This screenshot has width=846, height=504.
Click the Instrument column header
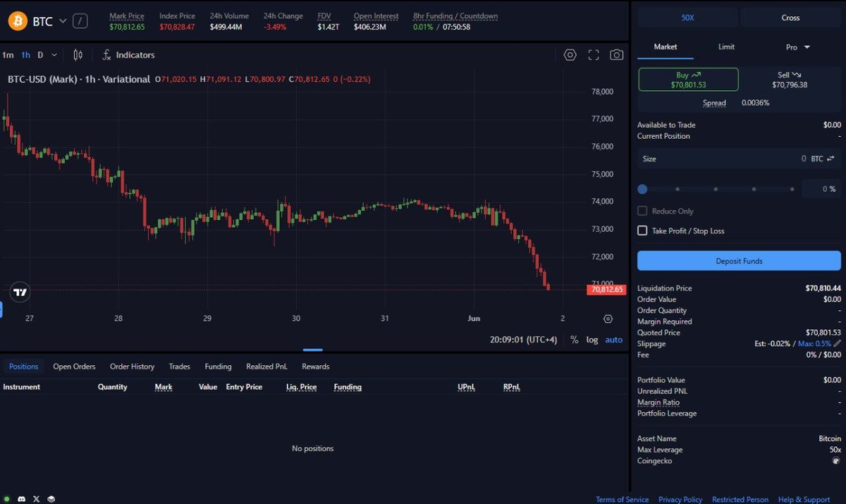(x=22, y=387)
